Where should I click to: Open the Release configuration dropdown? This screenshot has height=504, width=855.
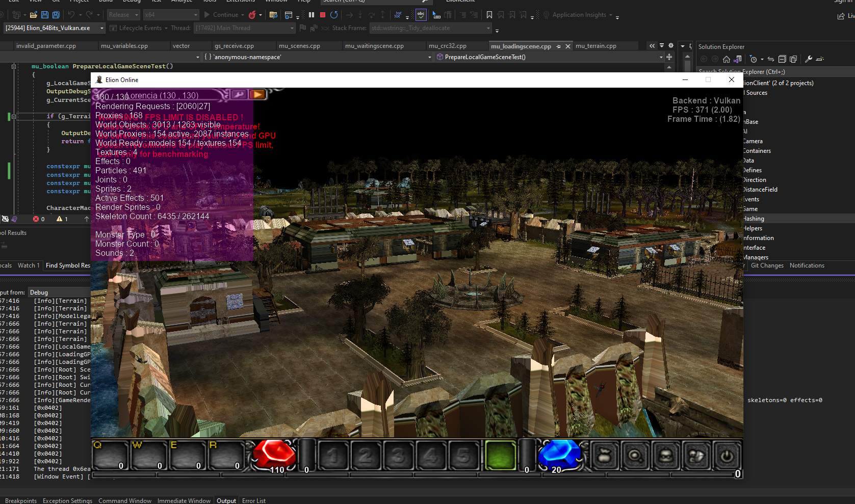tap(122, 15)
